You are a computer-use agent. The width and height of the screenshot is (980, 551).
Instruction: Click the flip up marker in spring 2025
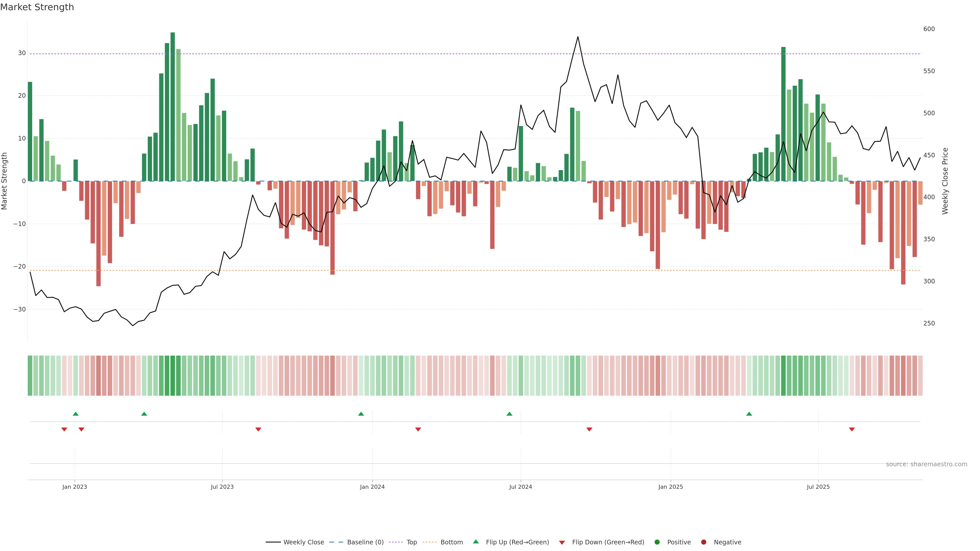pos(749,414)
